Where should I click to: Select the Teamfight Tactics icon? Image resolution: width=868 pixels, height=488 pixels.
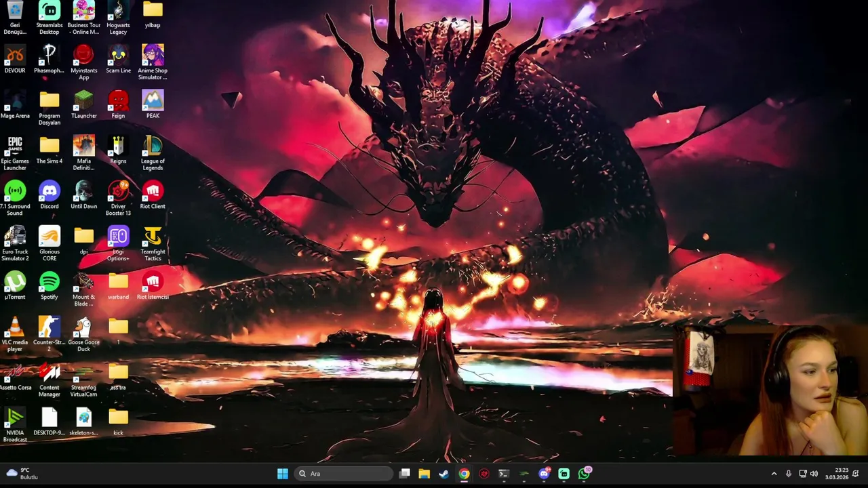[153, 245]
